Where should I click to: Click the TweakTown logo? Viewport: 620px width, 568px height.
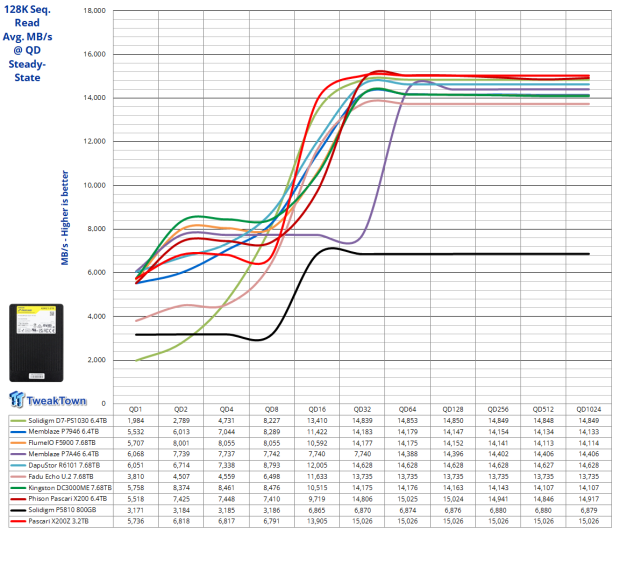(47, 399)
